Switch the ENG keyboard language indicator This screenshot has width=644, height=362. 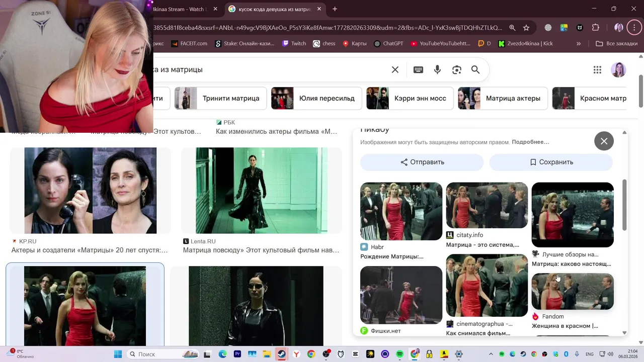[590, 354]
